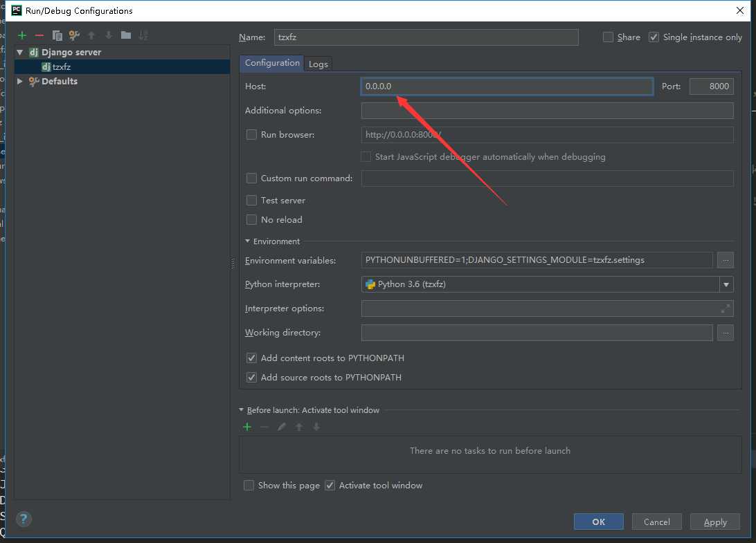Check the Test server option
756x543 pixels.
(251, 200)
